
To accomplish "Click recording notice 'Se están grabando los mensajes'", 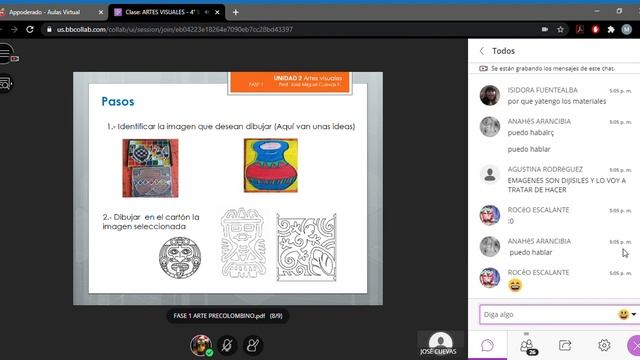I will click(553, 69).
